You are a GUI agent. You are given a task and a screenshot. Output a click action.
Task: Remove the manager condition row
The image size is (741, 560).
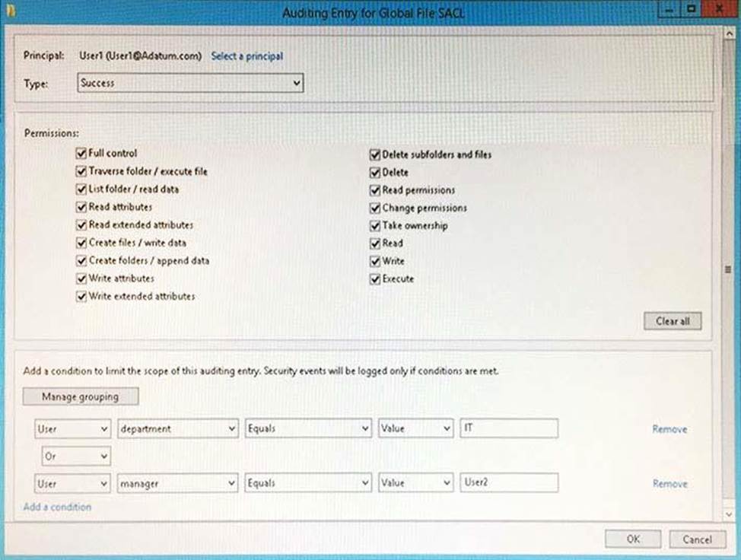click(x=669, y=483)
